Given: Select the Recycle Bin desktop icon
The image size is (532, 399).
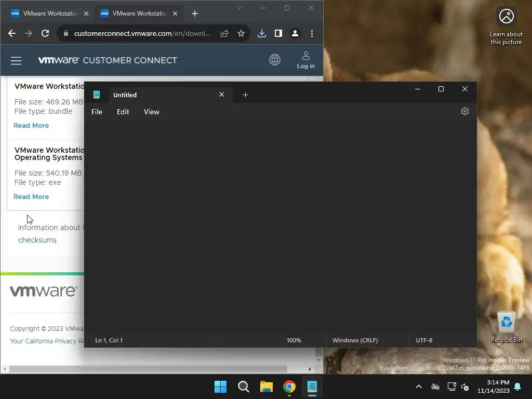Looking at the screenshot, I should click(x=506, y=327).
